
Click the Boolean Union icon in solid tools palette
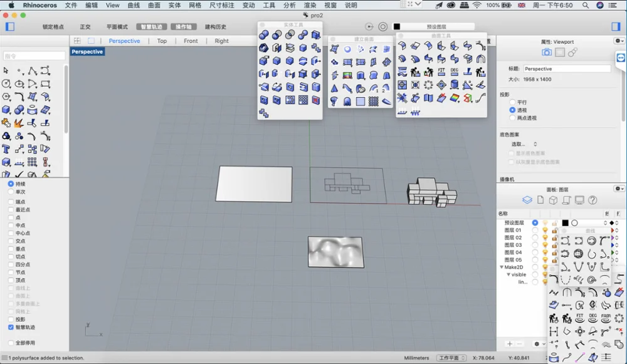tap(264, 34)
